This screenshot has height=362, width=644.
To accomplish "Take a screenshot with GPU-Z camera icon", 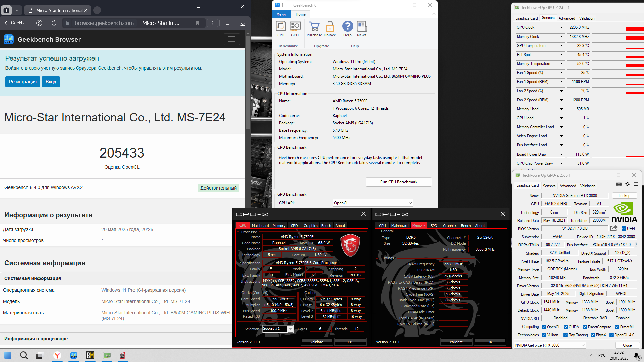I will 619,184.
